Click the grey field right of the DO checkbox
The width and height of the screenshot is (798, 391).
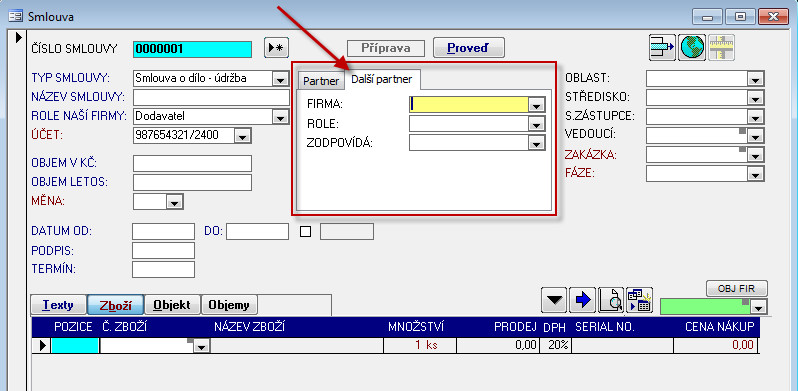(347, 232)
